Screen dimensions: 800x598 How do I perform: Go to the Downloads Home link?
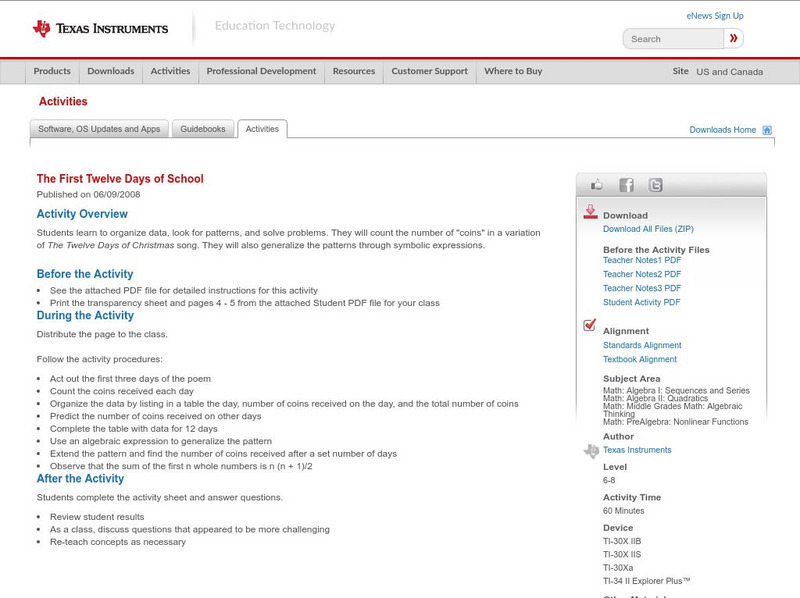722,130
